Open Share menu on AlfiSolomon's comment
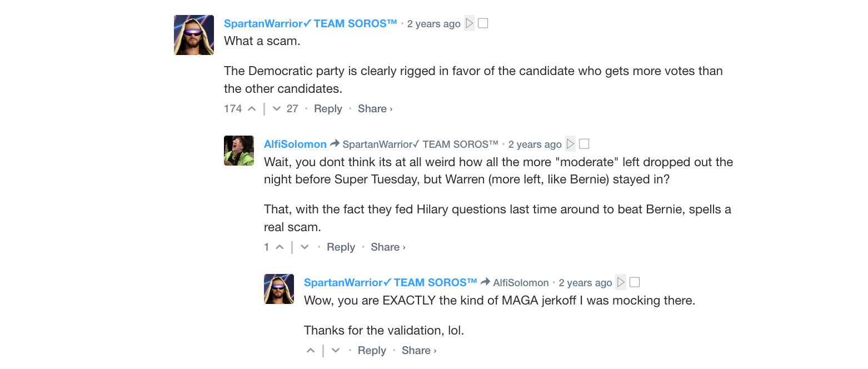 (388, 247)
